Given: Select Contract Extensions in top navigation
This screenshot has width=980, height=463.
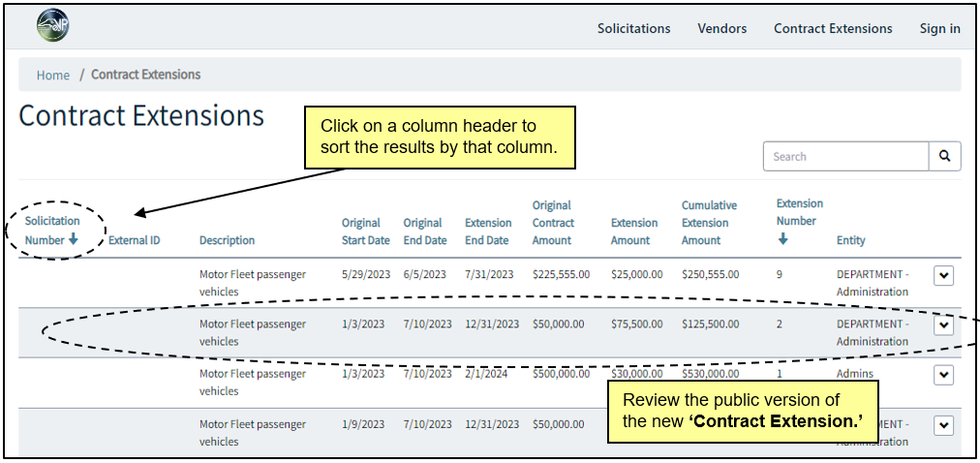Looking at the screenshot, I should coord(833,28).
